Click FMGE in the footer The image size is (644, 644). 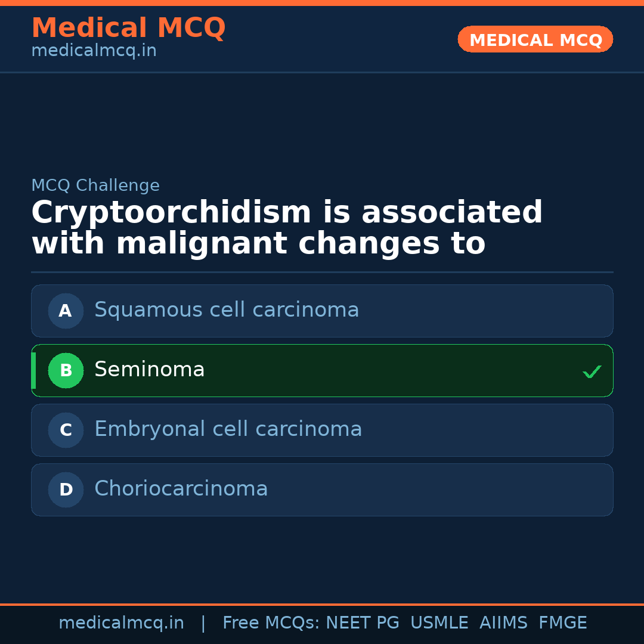point(562,623)
